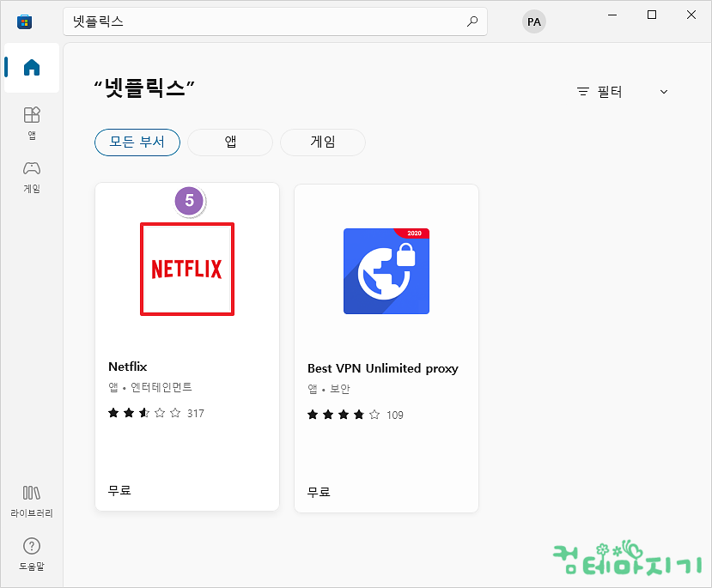
Task: Select the 앱 filter tab
Action: 230,142
